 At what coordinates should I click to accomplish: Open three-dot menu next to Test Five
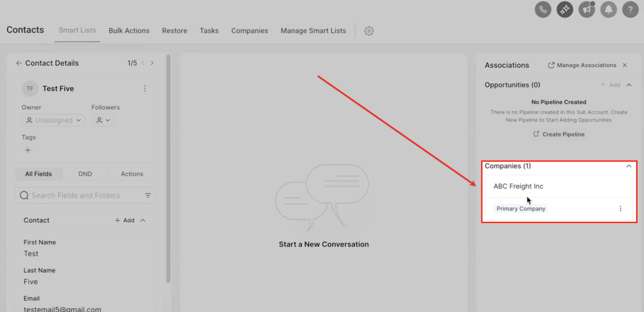pyautogui.click(x=145, y=89)
